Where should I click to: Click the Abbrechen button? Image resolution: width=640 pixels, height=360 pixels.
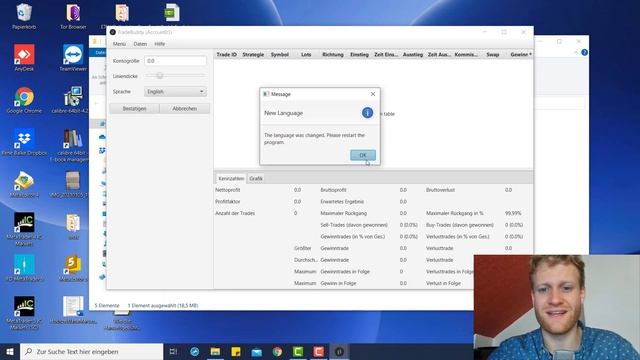184,109
